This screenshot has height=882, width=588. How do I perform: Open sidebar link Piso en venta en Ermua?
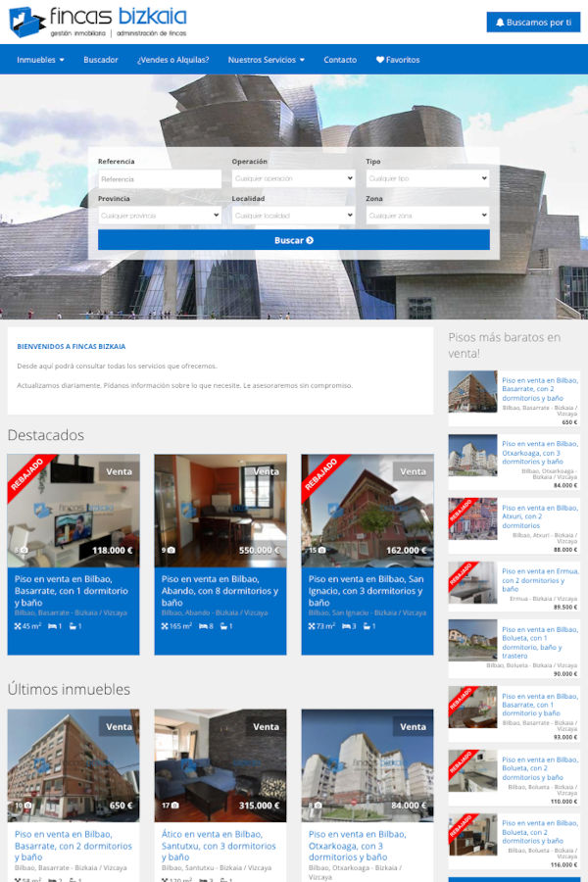pyautogui.click(x=540, y=580)
